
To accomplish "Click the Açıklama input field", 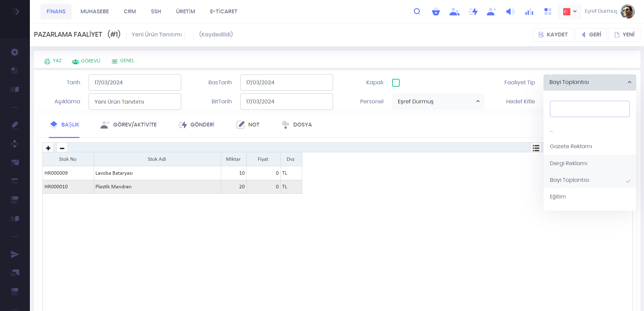I will click(x=135, y=102).
